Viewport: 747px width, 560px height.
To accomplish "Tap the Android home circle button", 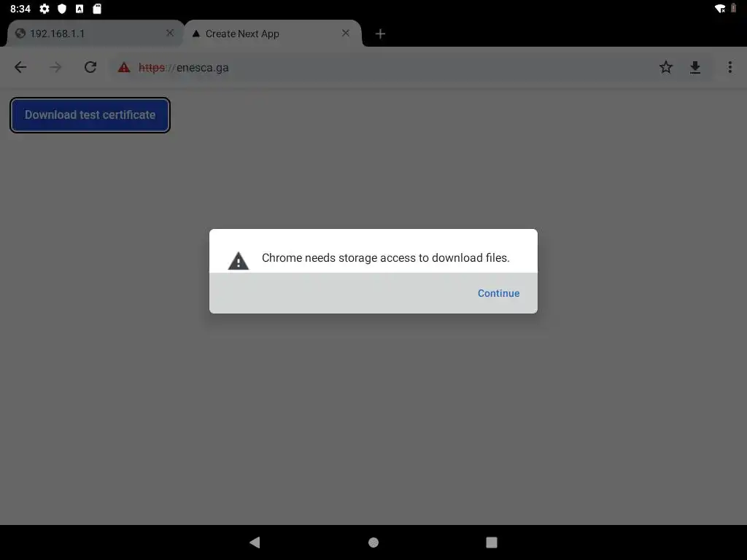I will (373, 542).
